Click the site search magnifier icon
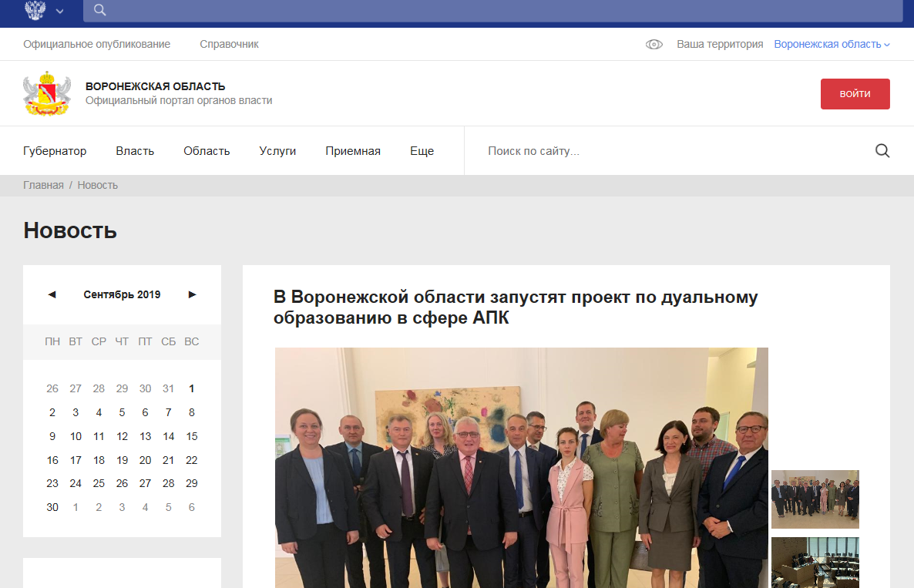This screenshot has width=914, height=588. (882, 151)
